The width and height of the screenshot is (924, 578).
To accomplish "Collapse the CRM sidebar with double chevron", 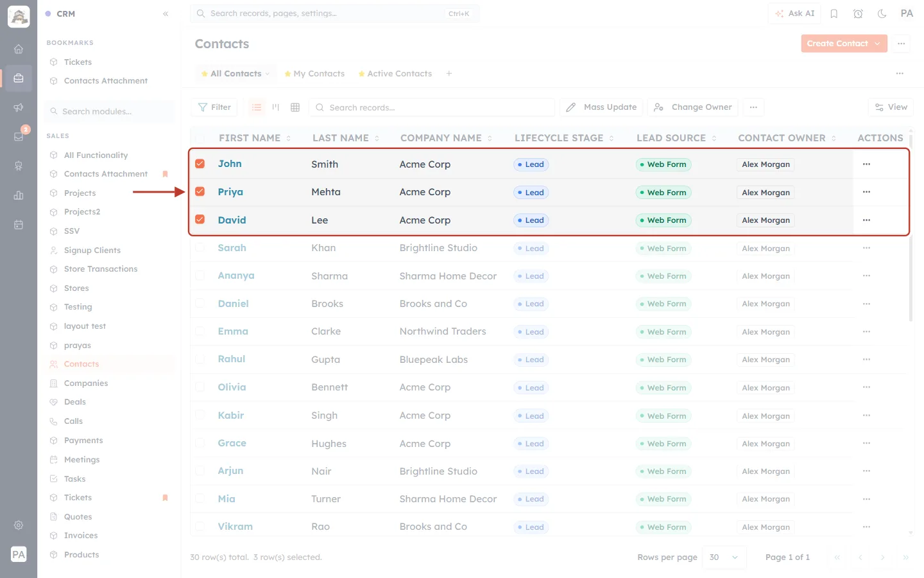I will pos(166,13).
